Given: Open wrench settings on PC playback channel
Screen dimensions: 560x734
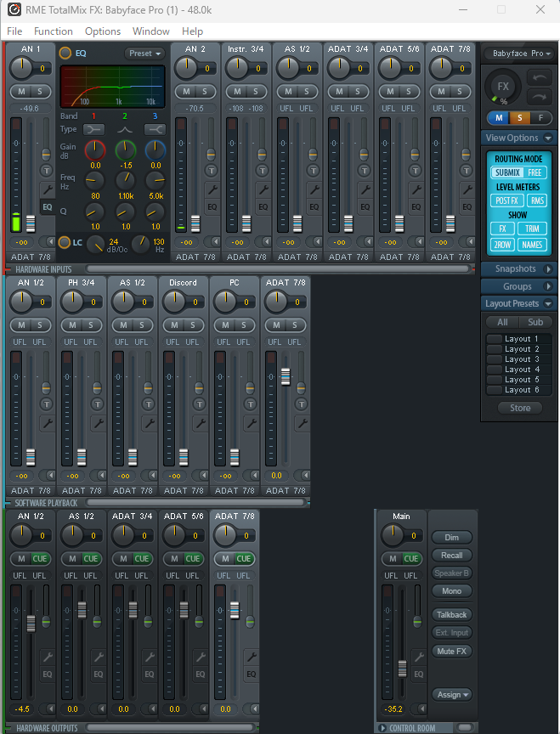Looking at the screenshot, I should click(251, 423).
